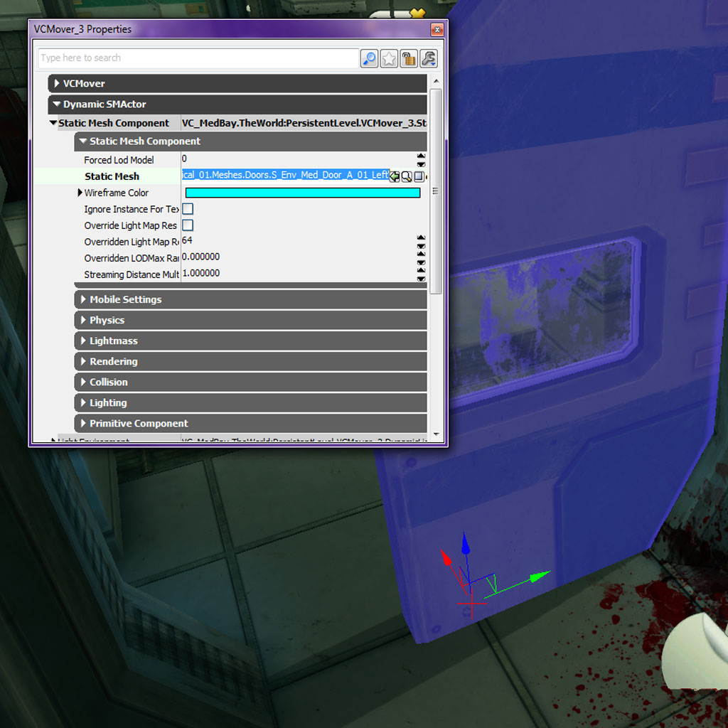
Task: Decrease Overridden Light Map Res with down arrow
Action: [421, 245]
